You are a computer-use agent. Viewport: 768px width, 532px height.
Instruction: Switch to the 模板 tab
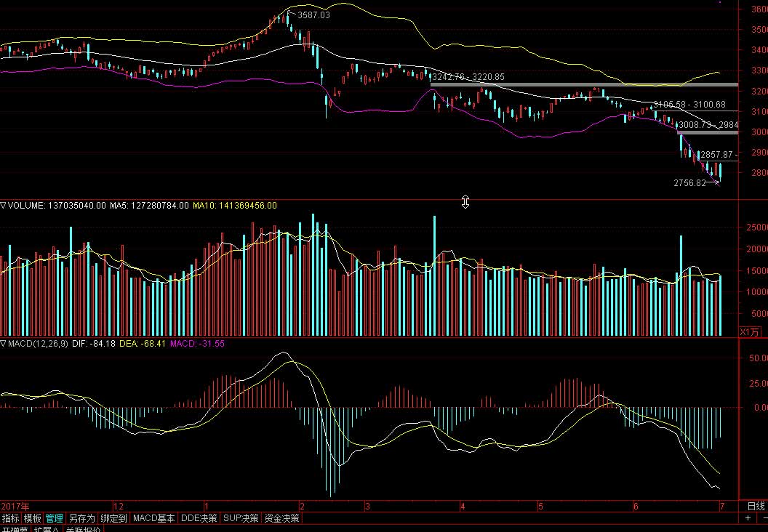pyautogui.click(x=33, y=518)
